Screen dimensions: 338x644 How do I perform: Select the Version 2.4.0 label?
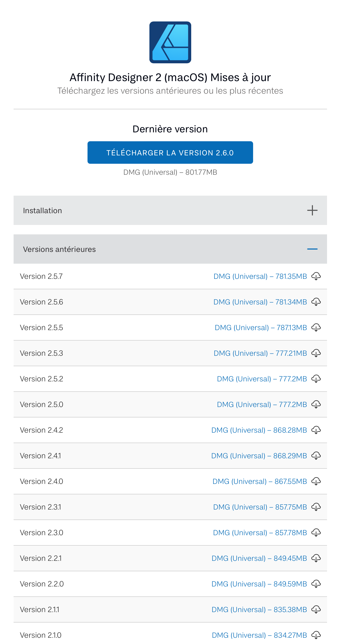click(x=42, y=481)
